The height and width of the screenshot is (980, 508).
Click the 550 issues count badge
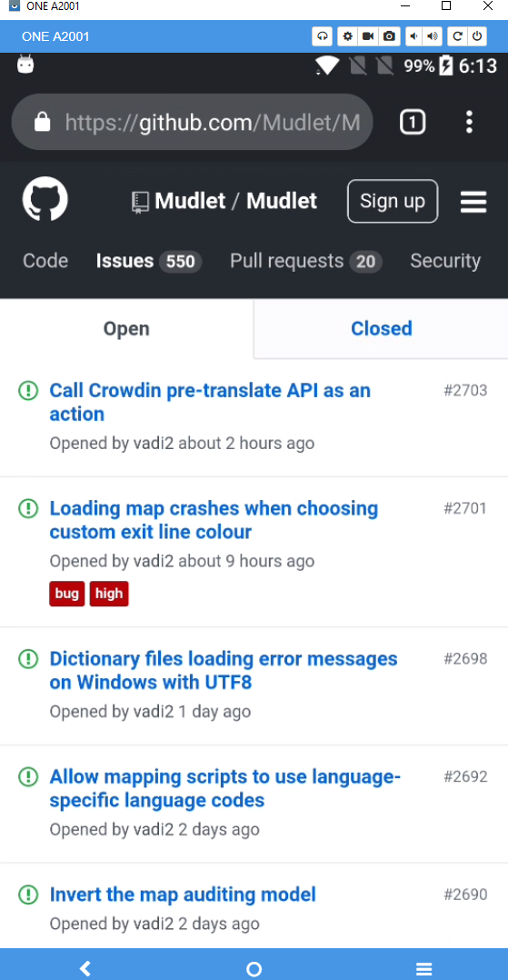tap(181, 261)
